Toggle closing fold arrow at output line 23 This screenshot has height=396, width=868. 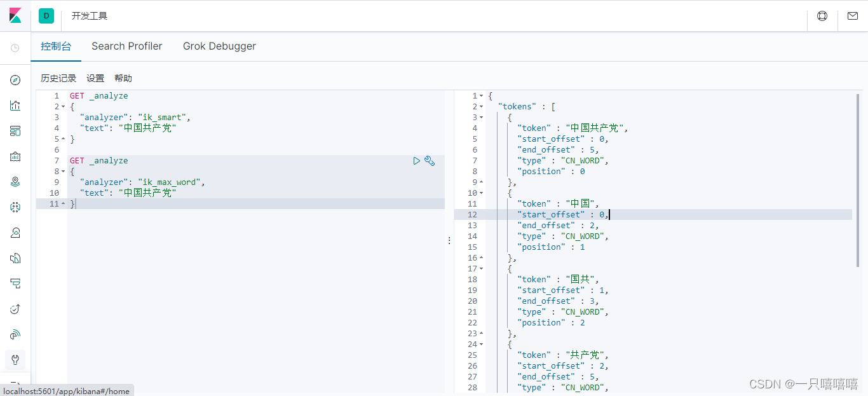481,334
